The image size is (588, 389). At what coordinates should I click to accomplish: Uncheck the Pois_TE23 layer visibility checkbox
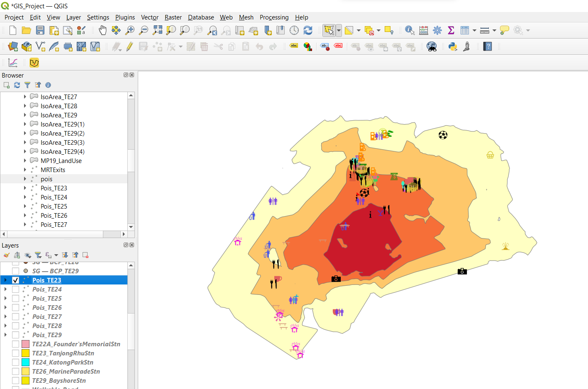pos(15,280)
